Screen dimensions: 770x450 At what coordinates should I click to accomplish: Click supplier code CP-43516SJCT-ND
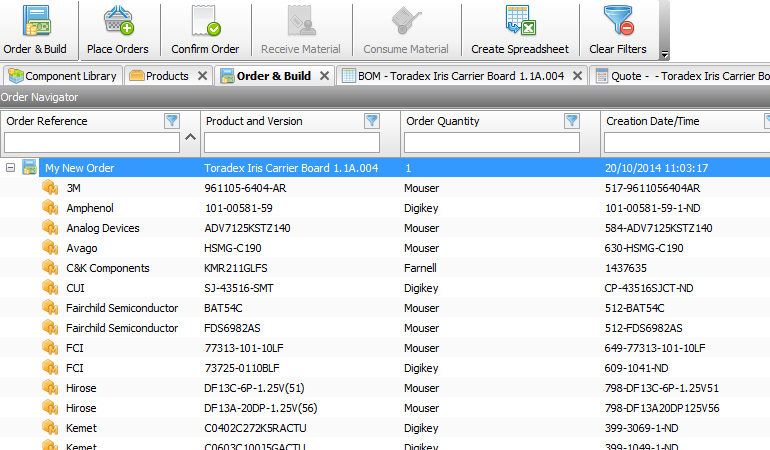point(649,288)
